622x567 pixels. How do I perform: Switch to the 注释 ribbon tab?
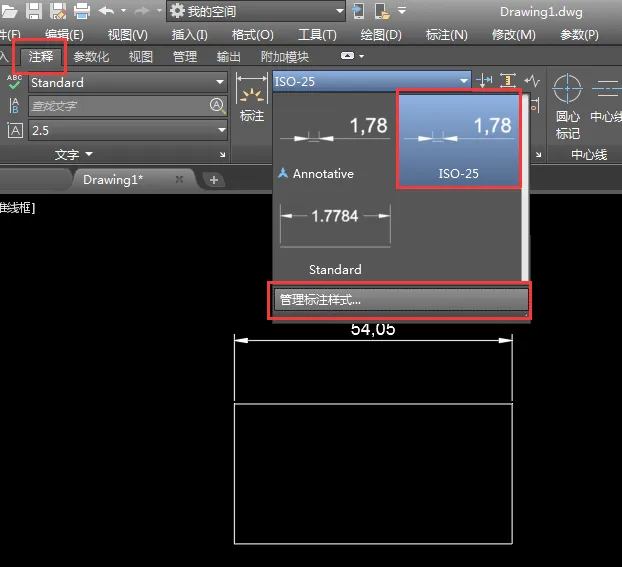(40, 57)
